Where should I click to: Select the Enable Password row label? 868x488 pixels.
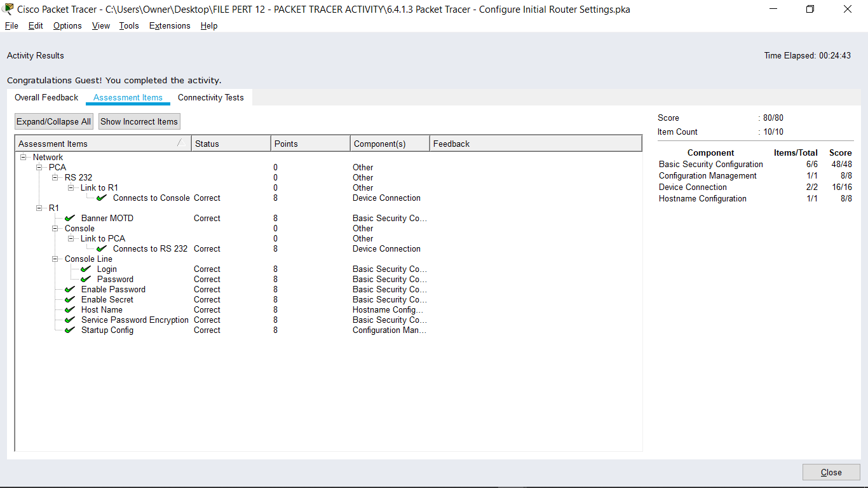(x=113, y=289)
